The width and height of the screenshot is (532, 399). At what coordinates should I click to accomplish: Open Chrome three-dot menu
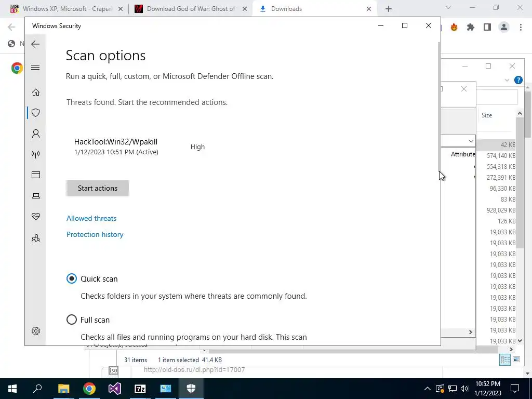pyautogui.click(x=521, y=27)
